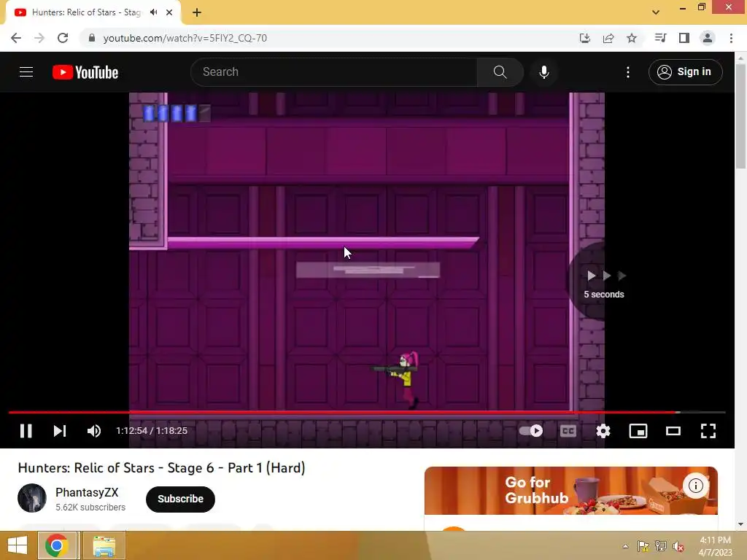Mute the video using the speaker icon

point(94,431)
